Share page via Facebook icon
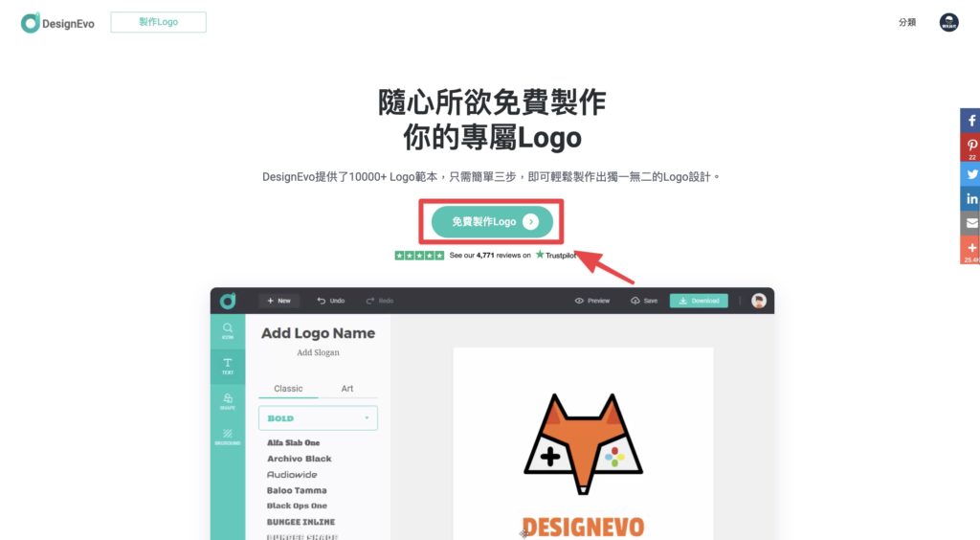Screen dimensions: 980x540 coord(970,120)
